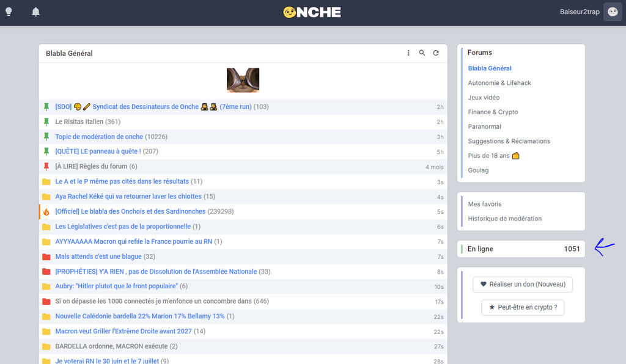Click the forum search magnifier icon
Screen dimensions: 626x364
point(422,53)
